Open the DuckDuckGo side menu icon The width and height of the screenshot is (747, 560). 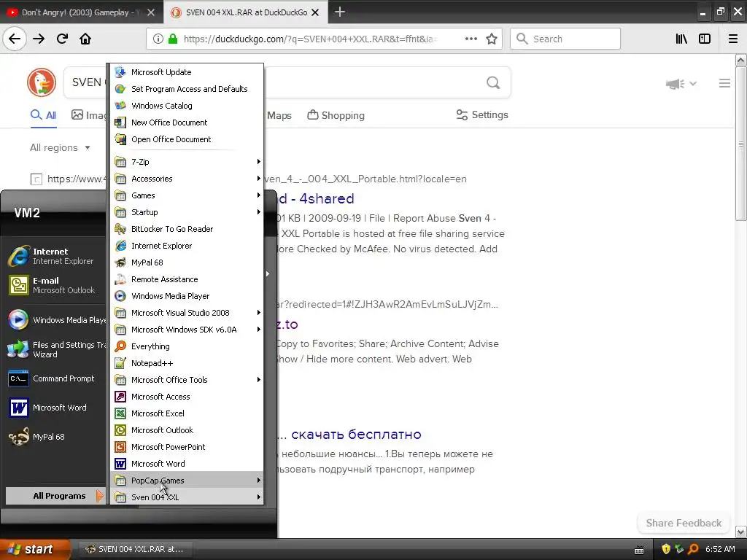(724, 83)
